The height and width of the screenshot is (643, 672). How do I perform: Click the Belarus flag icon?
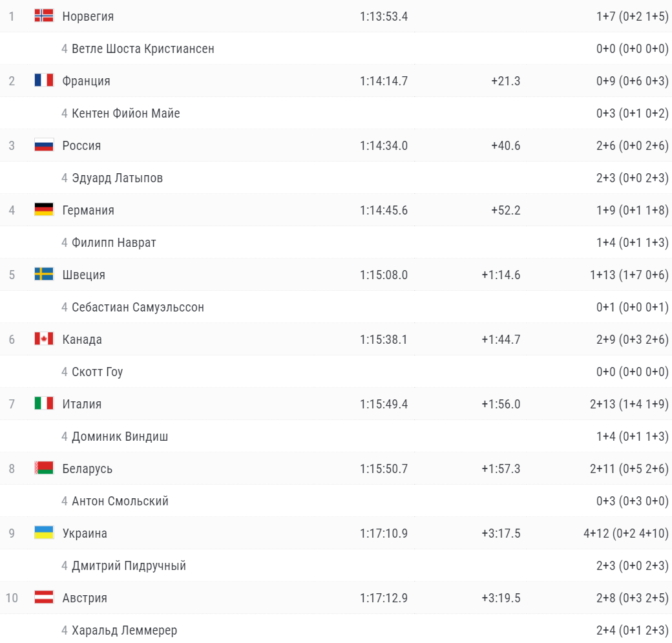tap(44, 469)
